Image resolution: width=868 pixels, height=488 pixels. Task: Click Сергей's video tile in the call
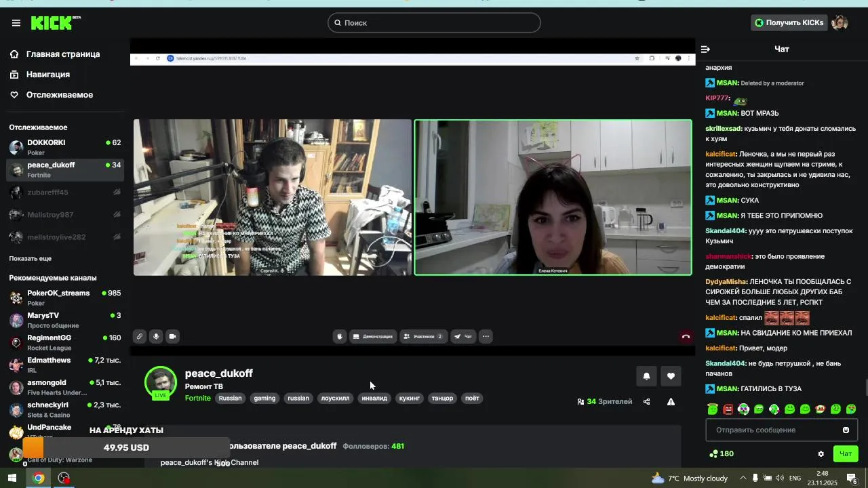[273, 197]
